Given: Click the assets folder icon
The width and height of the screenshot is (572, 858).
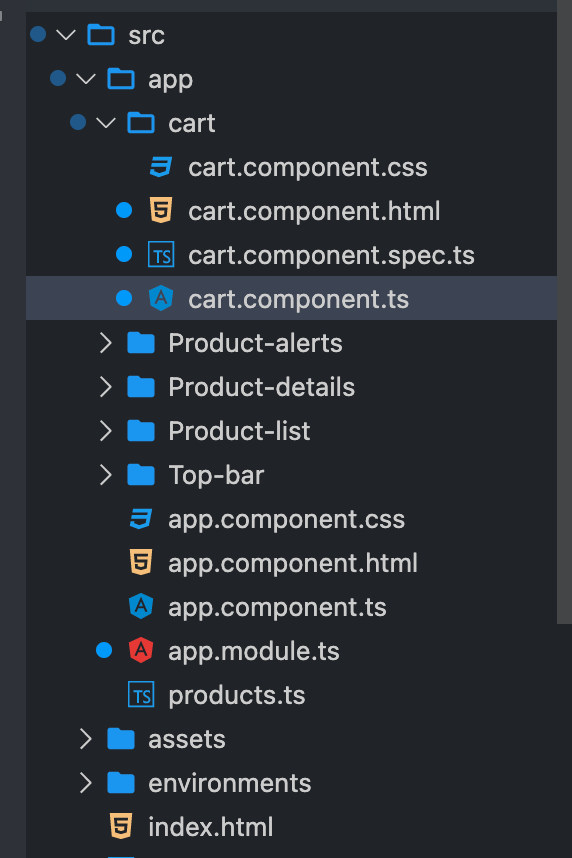Looking at the screenshot, I should [121, 739].
